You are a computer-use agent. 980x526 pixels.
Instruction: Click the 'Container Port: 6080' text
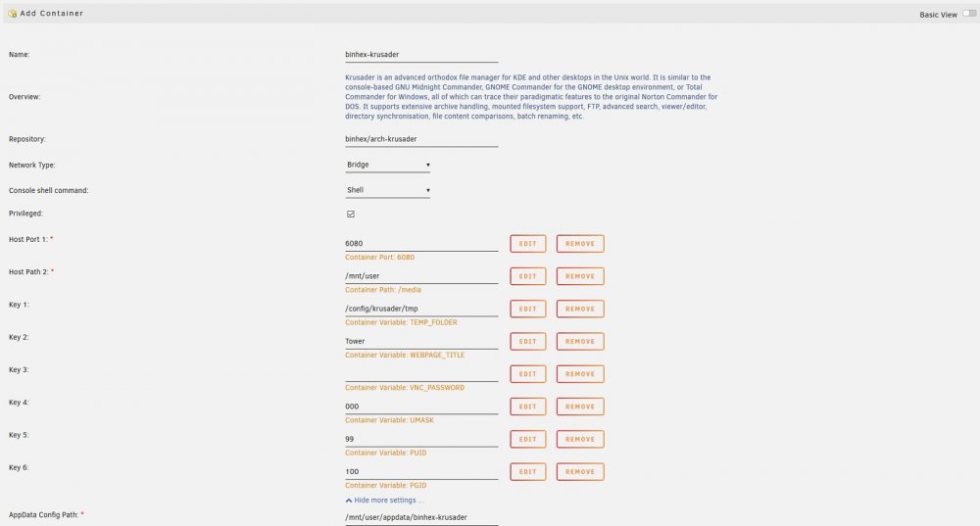[379, 258]
